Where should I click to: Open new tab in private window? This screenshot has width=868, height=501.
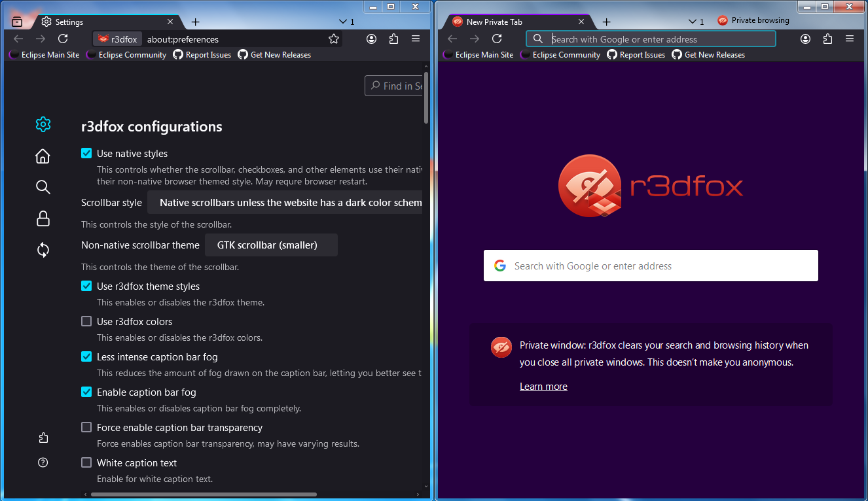click(606, 22)
